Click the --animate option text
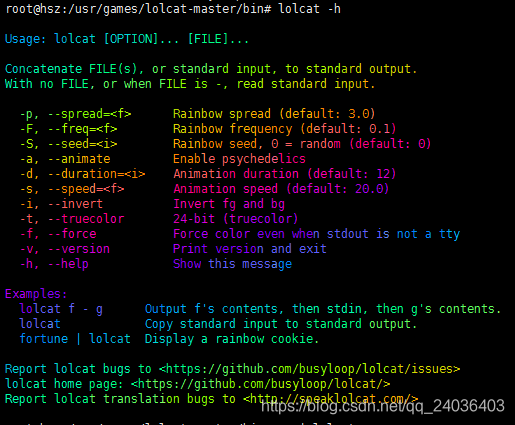Screen dimensions: 515x425 click(79, 159)
